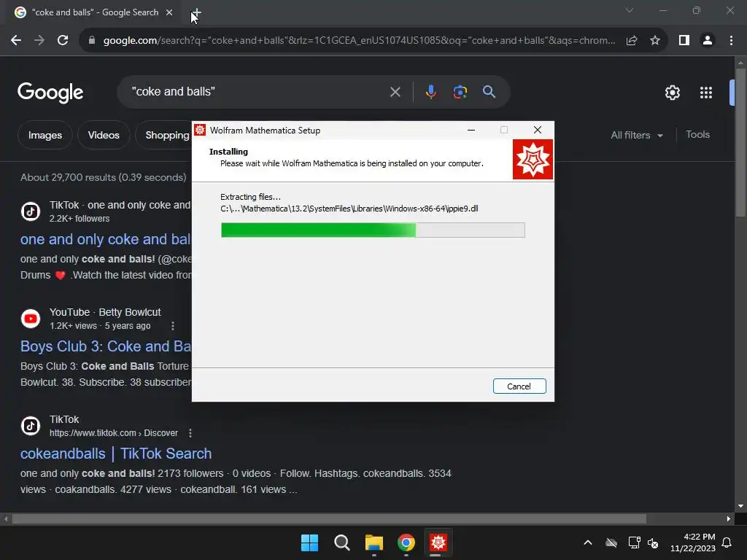Viewport: 747px width, 560px height.
Task: Switch to the Images filter
Action: pyautogui.click(x=44, y=135)
